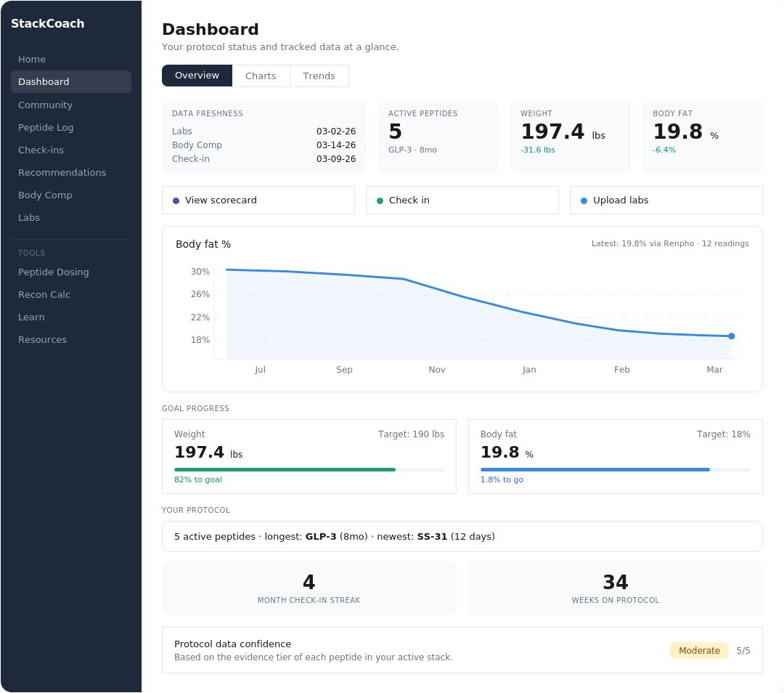Go to Home in the sidebar

click(x=32, y=60)
